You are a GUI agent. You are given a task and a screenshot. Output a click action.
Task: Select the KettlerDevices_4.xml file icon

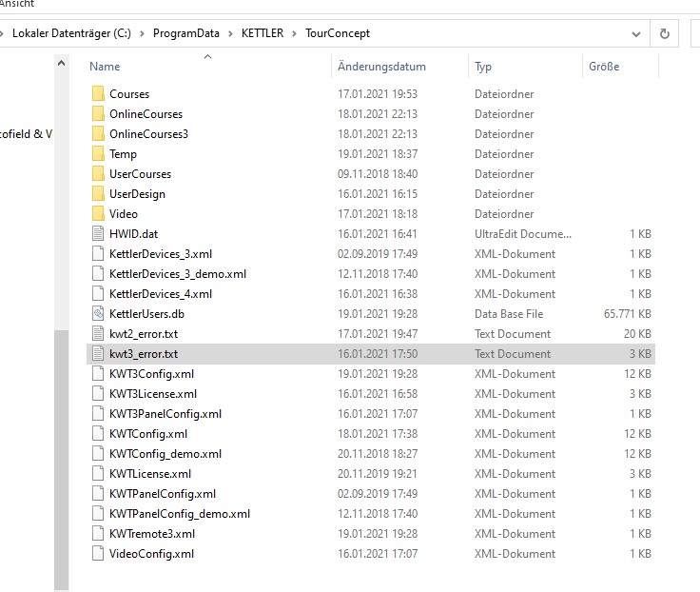98,293
